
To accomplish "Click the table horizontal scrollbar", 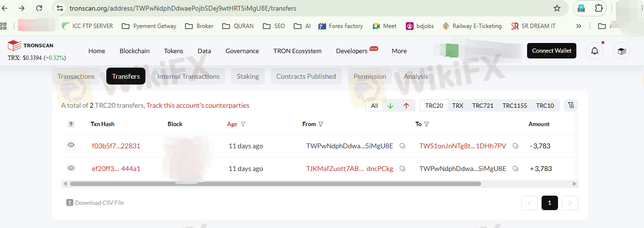I will 275,184.
